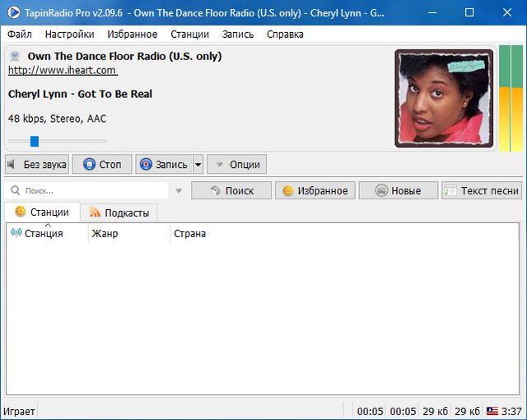Adjust the volume slider handle
This screenshot has width=527, height=420.
click(35, 141)
